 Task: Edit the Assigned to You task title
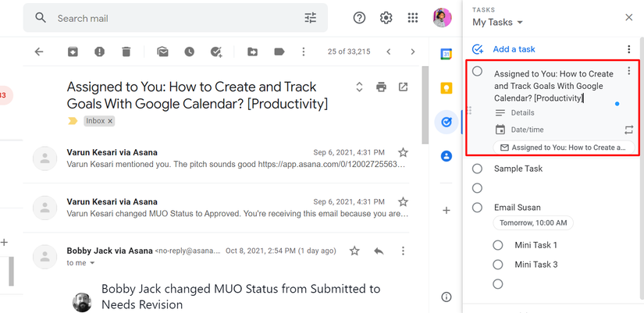553,86
